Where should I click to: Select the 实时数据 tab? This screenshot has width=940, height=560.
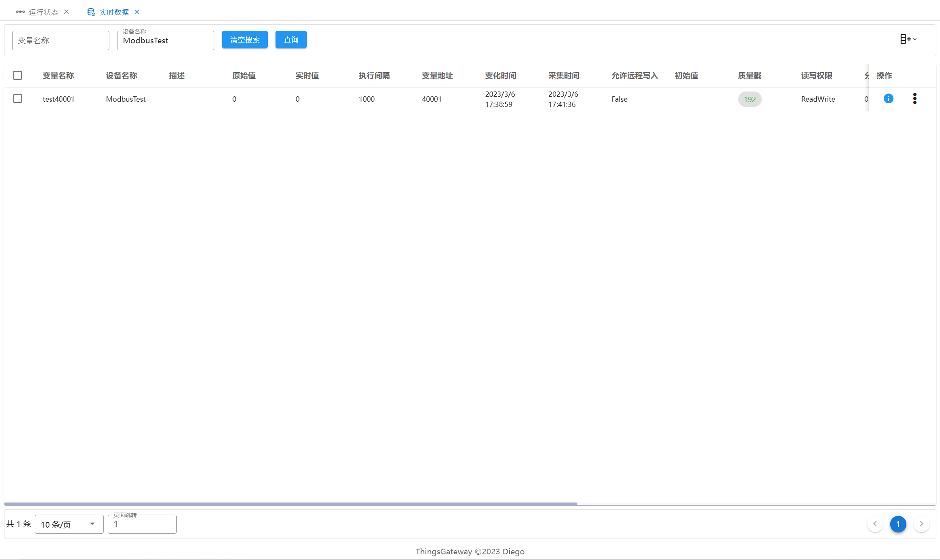click(114, 12)
